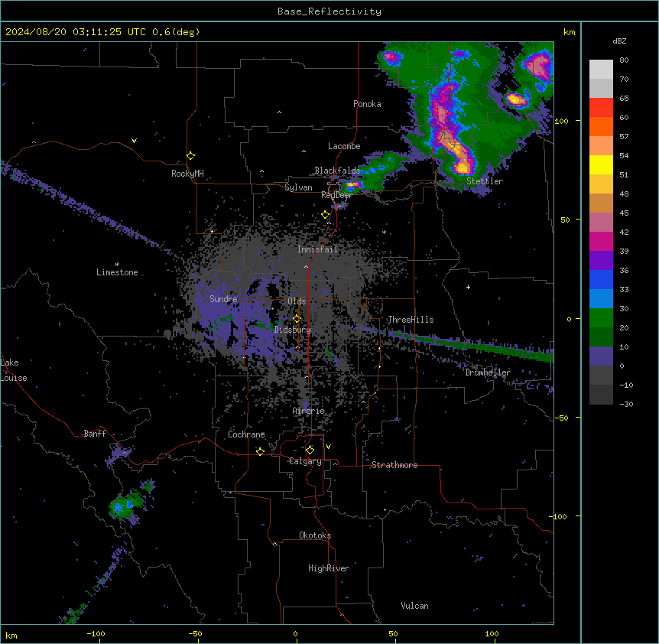Click the 0 tick label on the bottom axis
The height and width of the screenshot is (644, 659).
point(295,633)
